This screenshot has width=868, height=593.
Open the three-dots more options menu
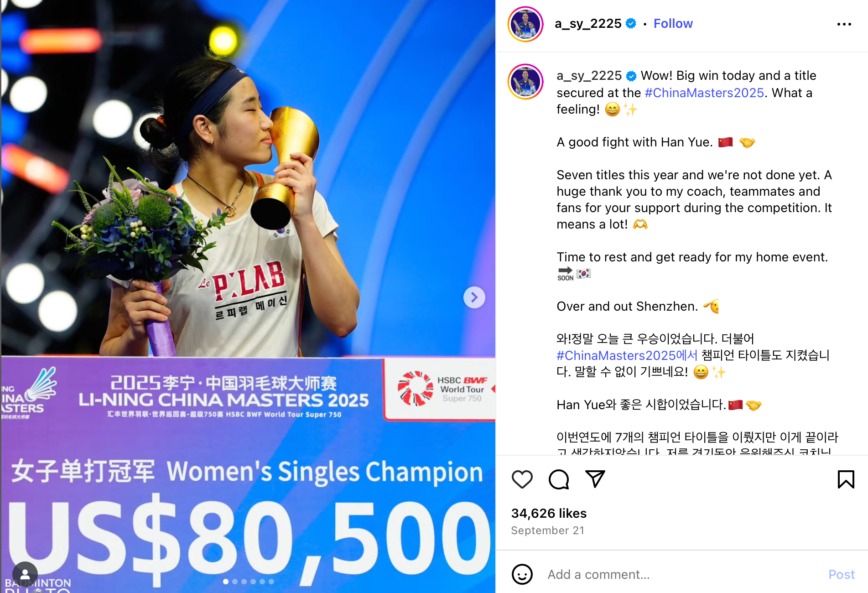click(844, 24)
